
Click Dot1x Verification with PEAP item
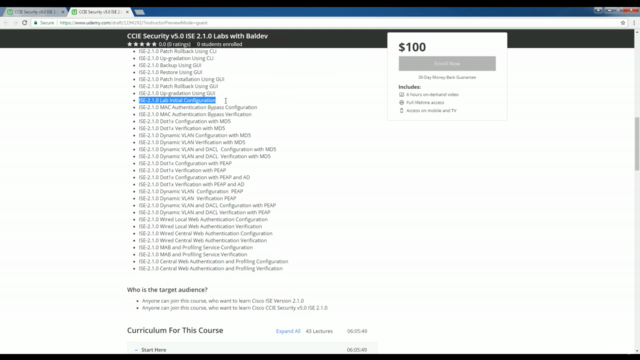(182, 170)
